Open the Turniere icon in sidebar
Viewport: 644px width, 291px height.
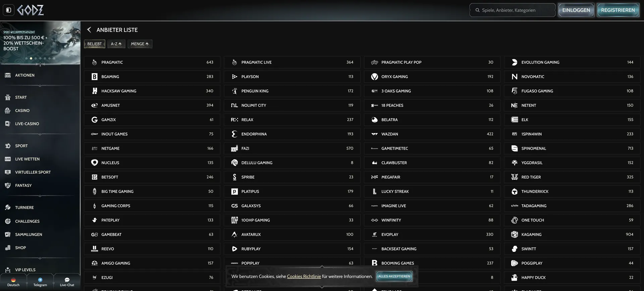8,208
